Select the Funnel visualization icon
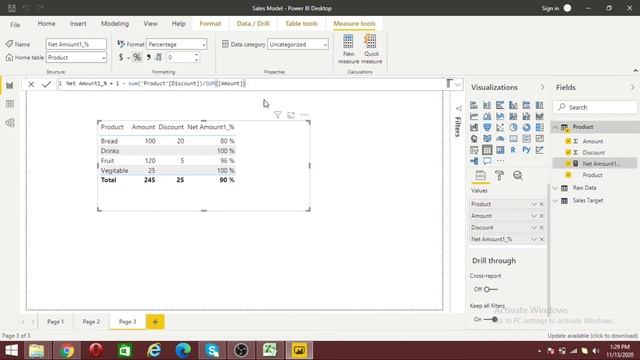The height and width of the screenshot is (360, 640). point(487,127)
